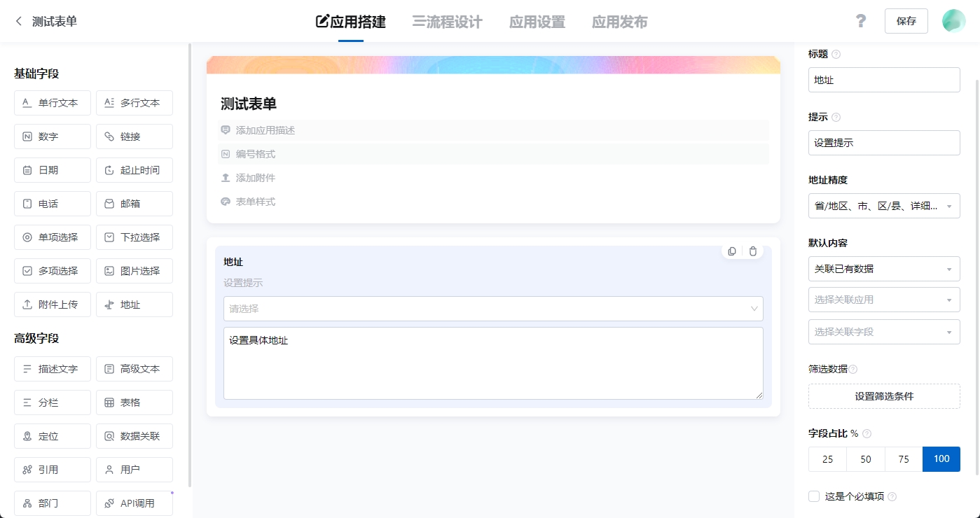Add a 表格 table field
Screen dimensions: 980x518
(x=134, y=402)
